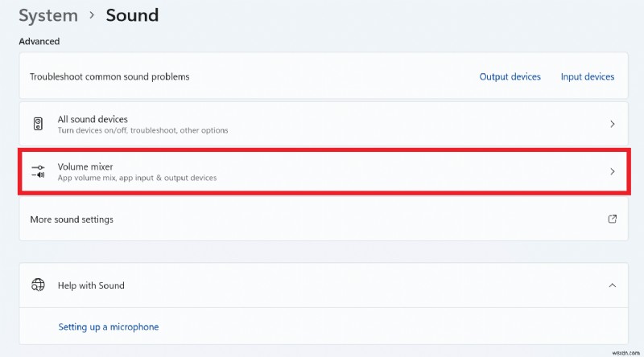The width and height of the screenshot is (644, 357).
Task: Select the All sound devices label
Action: tap(93, 119)
